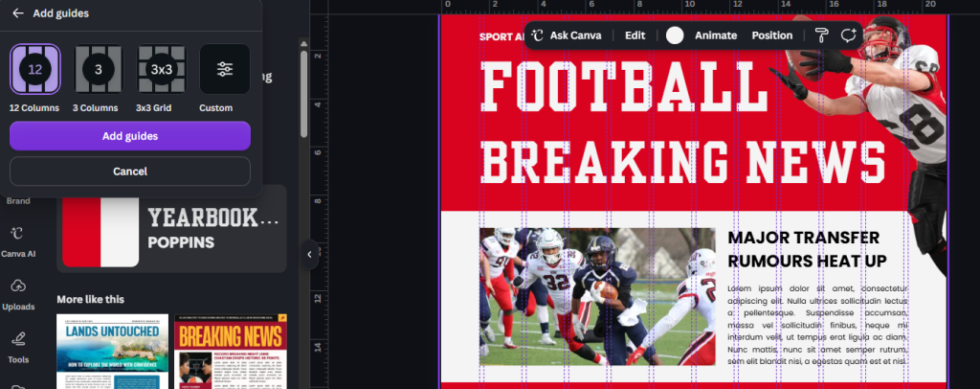
Task: Go back from Add guides panel
Action: 18,13
